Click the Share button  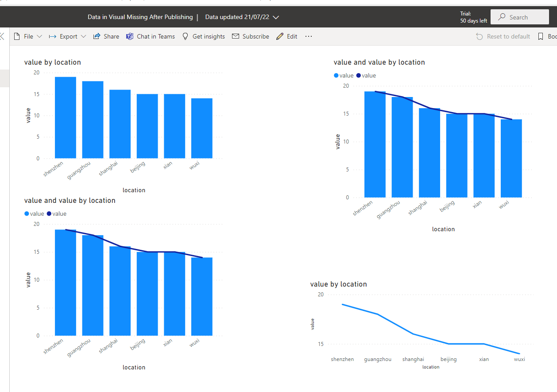click(x=106, y=36)
